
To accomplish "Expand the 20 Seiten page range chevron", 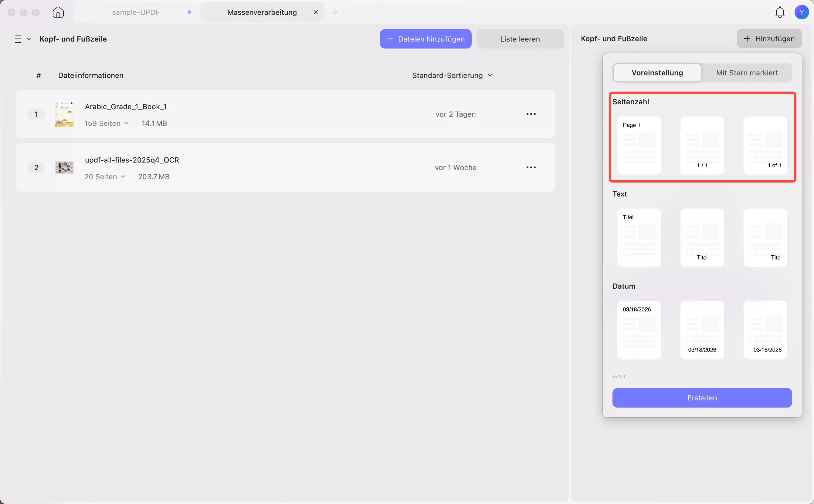I will [123, 177].
